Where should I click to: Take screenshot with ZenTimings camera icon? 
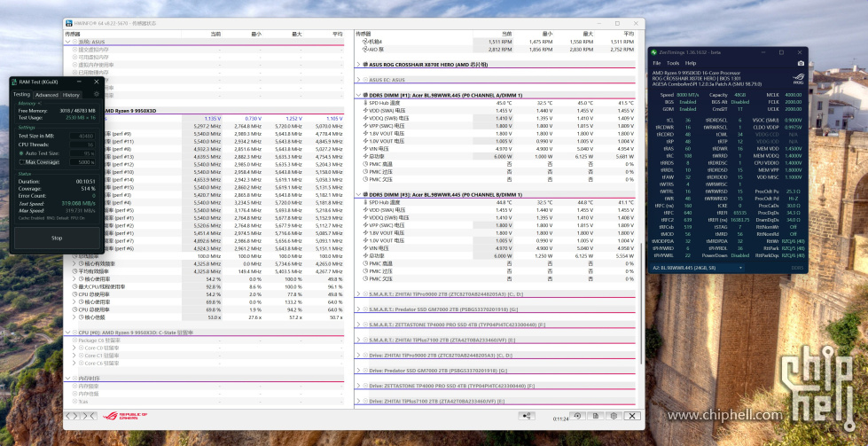800,64
